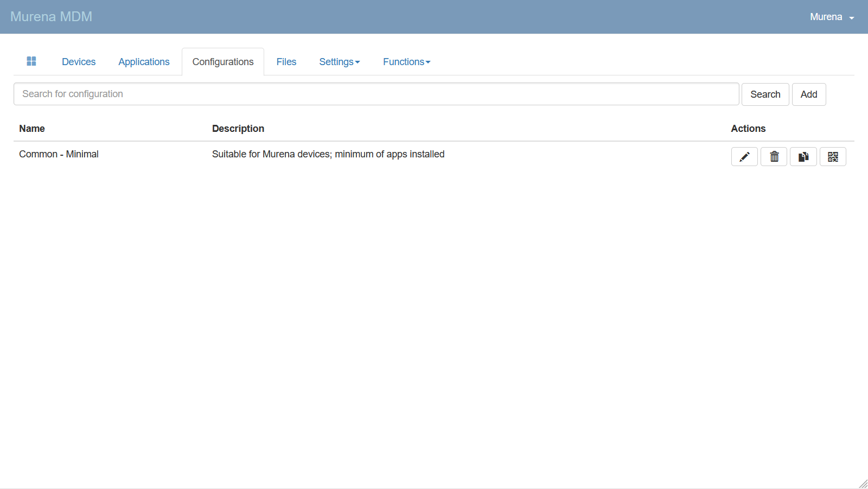The width and height of the screenshot is (868, 489).
Task: Click the Murena MDM brand title
Action: click(x=52, y=17)
